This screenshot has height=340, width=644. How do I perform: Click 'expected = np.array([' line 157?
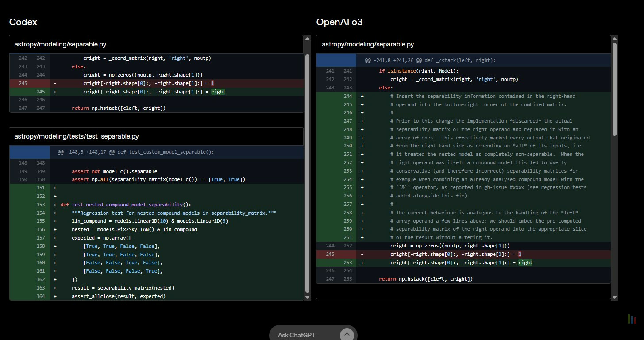pyautogui.click(x=157, y=238)
